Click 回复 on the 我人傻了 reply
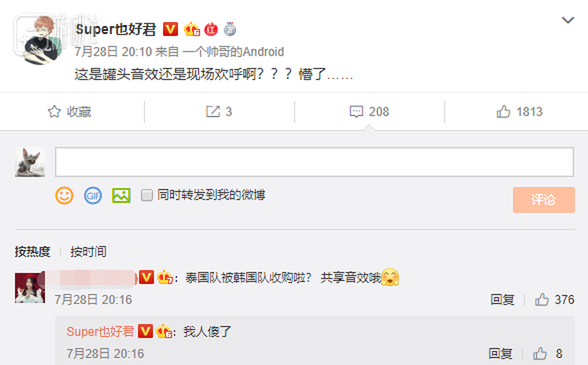The height and width of the screenshot is (365, 588). point(500,353)
